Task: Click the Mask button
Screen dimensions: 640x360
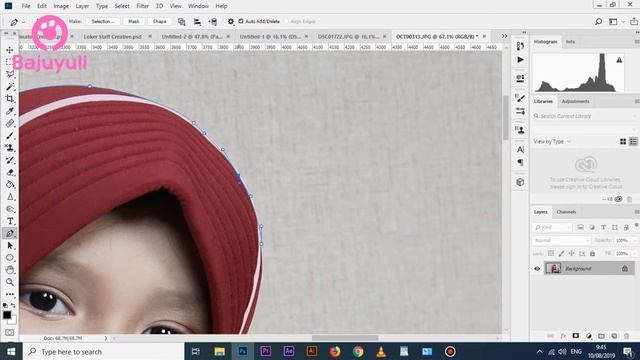Action: coord(133,21)
